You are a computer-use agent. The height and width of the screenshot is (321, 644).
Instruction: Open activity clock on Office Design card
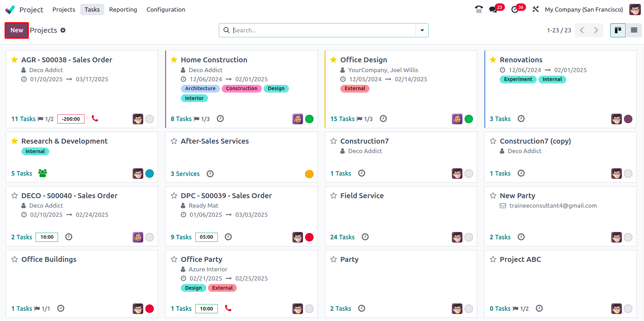(x=383, y=119)
